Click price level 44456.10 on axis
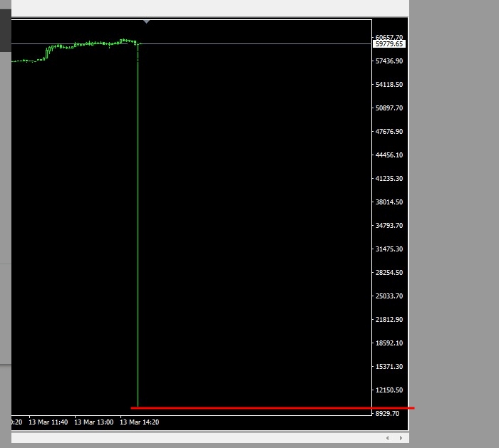The image size is (499, 448). pyautogui.click(x=389, y=155)
